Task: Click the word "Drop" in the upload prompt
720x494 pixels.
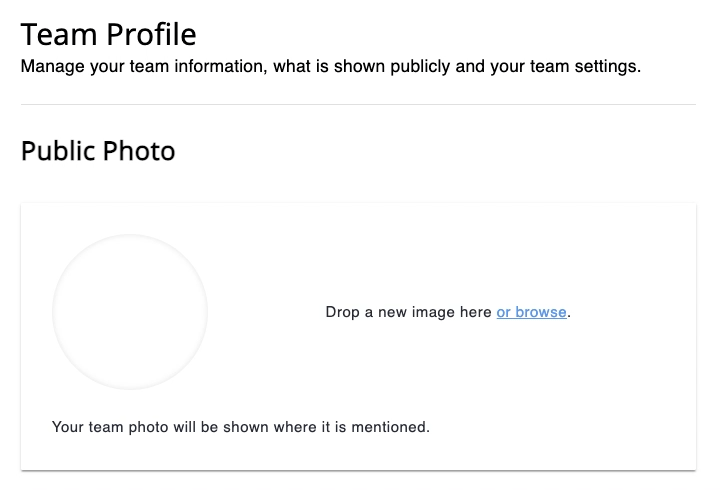Action: point(342,312)
